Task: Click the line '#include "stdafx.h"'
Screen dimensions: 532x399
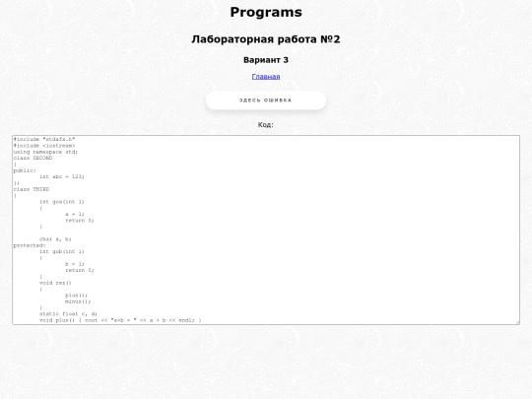Action: [x=44, y=140]
